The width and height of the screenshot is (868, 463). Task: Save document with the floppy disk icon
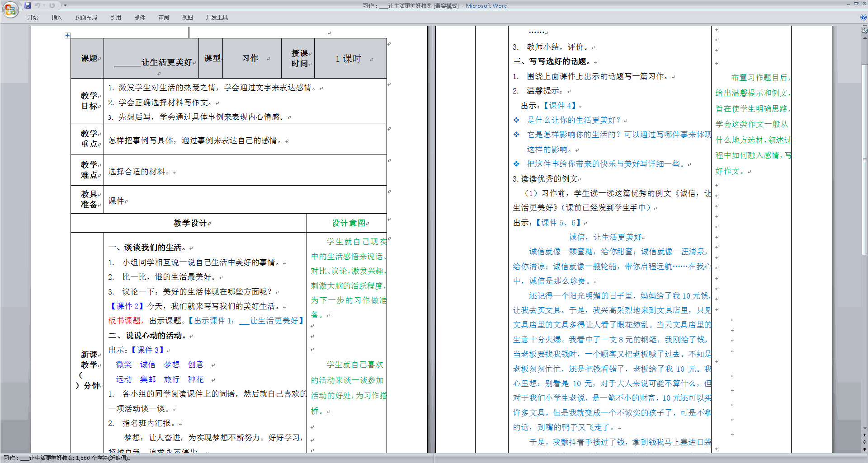tap(28, 5)
